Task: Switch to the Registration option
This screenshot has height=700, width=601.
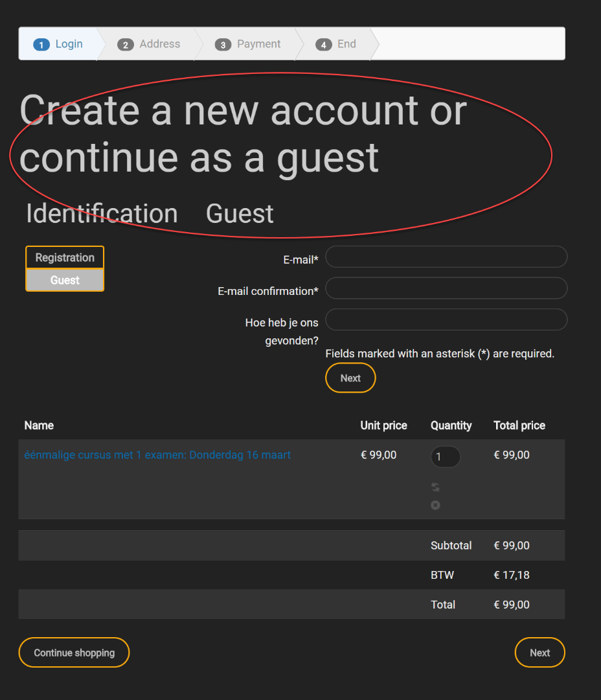Action: tap(65, 257)
